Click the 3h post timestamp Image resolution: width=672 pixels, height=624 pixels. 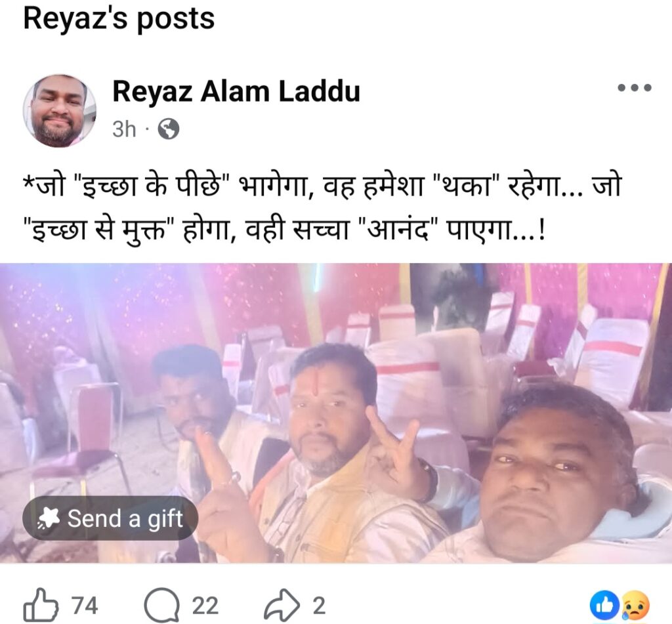tap(124, 129)
